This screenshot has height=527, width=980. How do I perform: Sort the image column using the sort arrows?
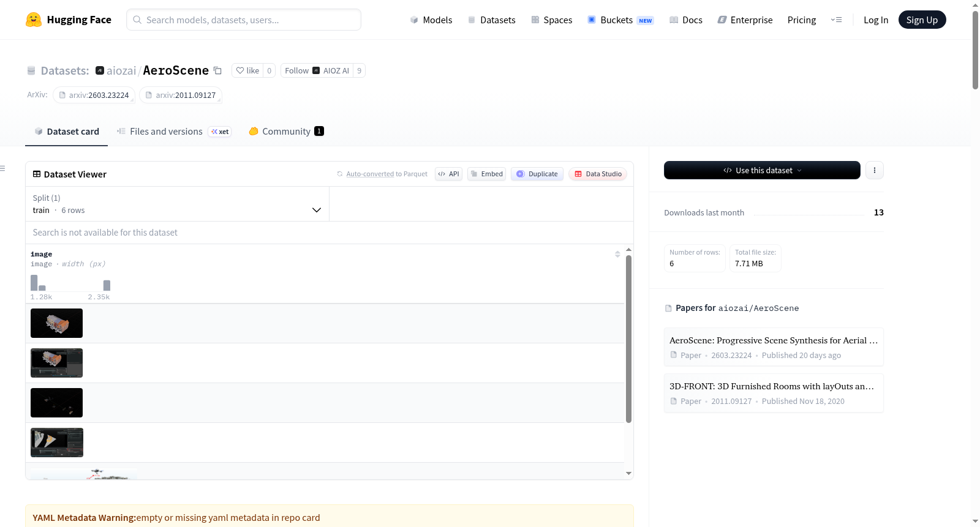point(617,254)
